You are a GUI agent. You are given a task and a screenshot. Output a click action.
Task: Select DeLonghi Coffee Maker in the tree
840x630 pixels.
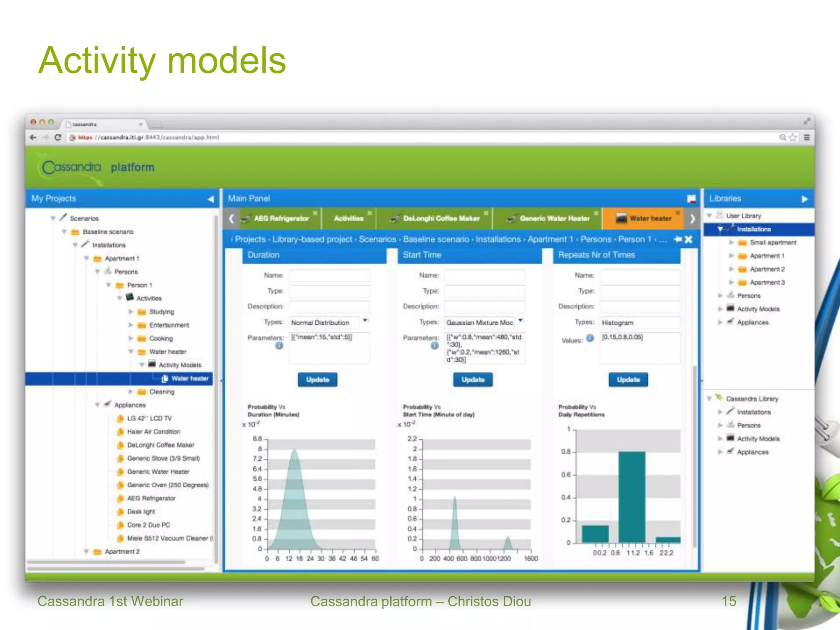[160, 445]
